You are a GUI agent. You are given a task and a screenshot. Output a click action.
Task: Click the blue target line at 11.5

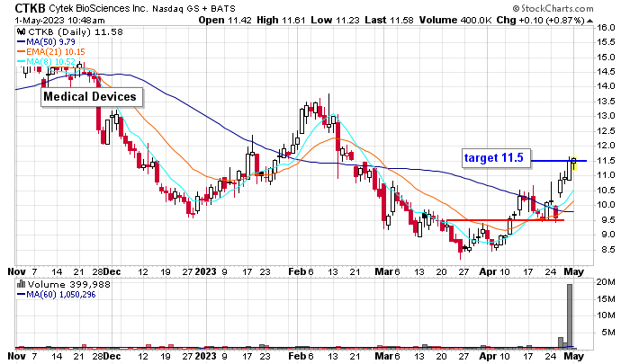coord(559,161)
